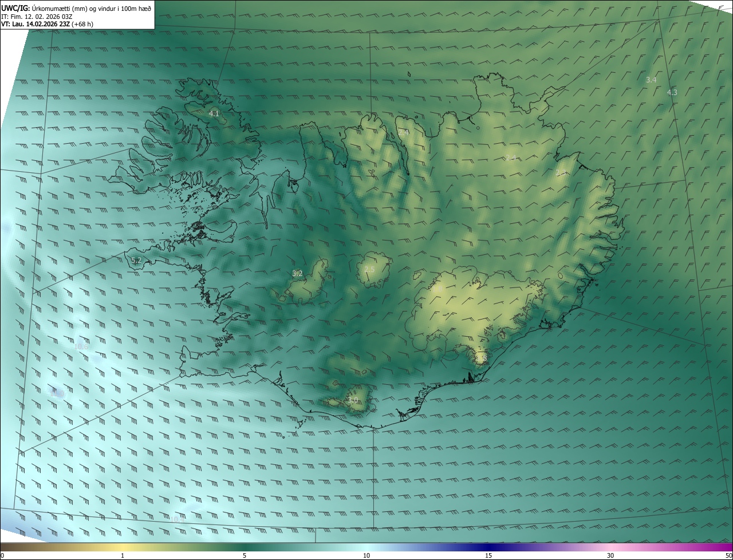Click the 5.2 value label
733x560 pixels.
[136, 261]
